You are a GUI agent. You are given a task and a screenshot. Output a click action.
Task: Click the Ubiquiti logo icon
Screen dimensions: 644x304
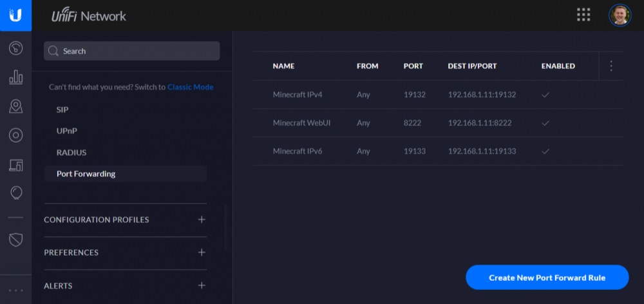click(15, 15)
